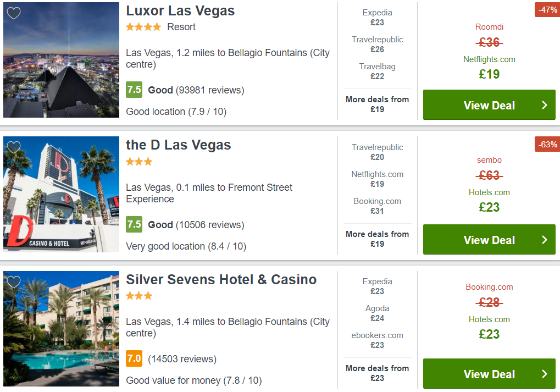Favorite the D Las Vegas with heart icon
The height and width of the screenshot is (392, 560).
pyautogui.click(x=14, y=147)
